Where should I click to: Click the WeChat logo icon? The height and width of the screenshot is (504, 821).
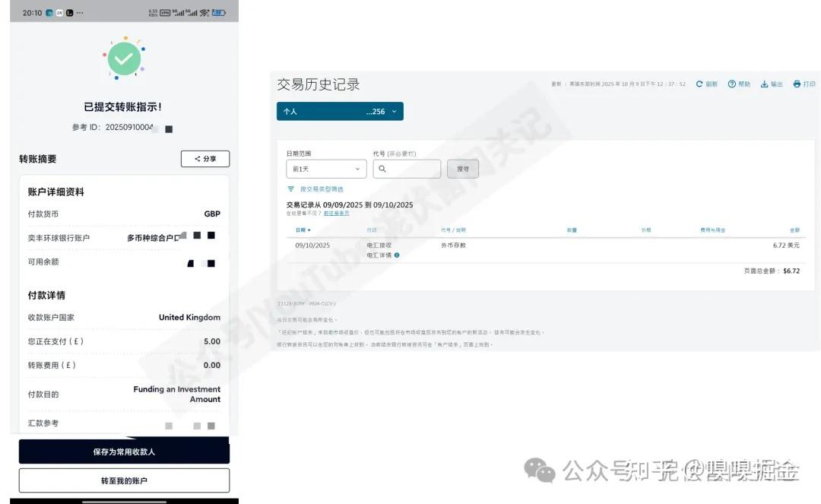539,471
